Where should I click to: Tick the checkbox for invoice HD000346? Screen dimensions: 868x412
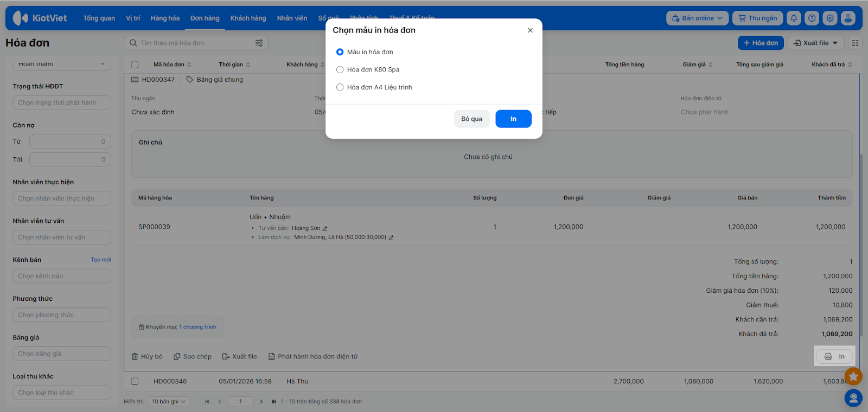135,381
